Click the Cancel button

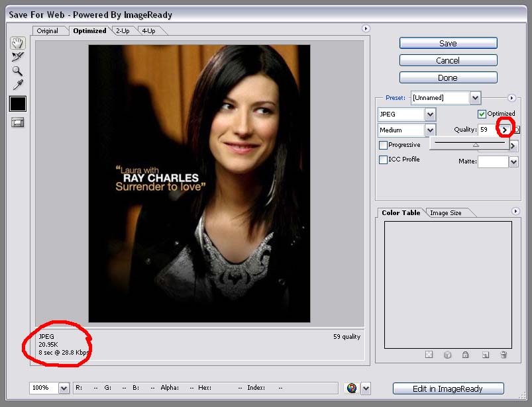[x=449, y=60]
